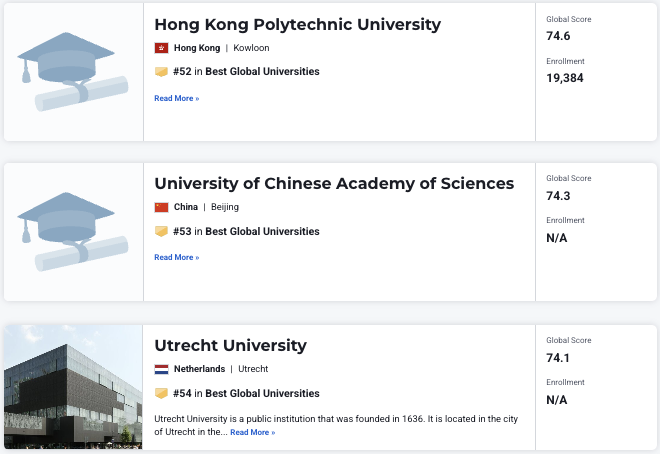Image resolution: width=660 pixels, height=454 pixels.
Task: Click the enrollment value 19,384
Action: 565,78
